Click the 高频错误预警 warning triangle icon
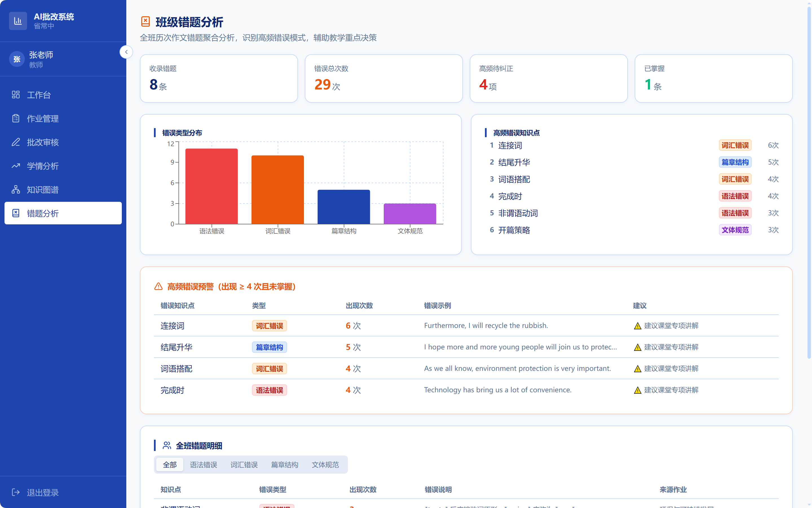This screenshot has width=812, height=508. pyautogui.click(x=158, y=286)
